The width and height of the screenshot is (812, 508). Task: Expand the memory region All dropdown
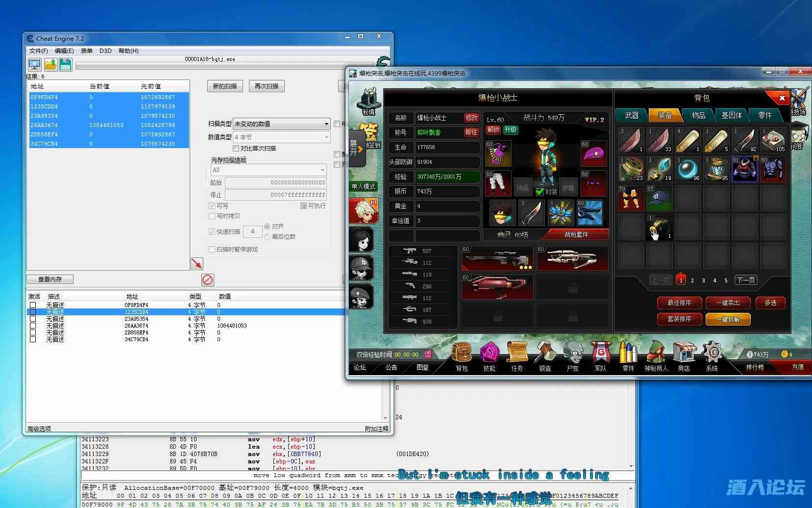coord(268,170)
